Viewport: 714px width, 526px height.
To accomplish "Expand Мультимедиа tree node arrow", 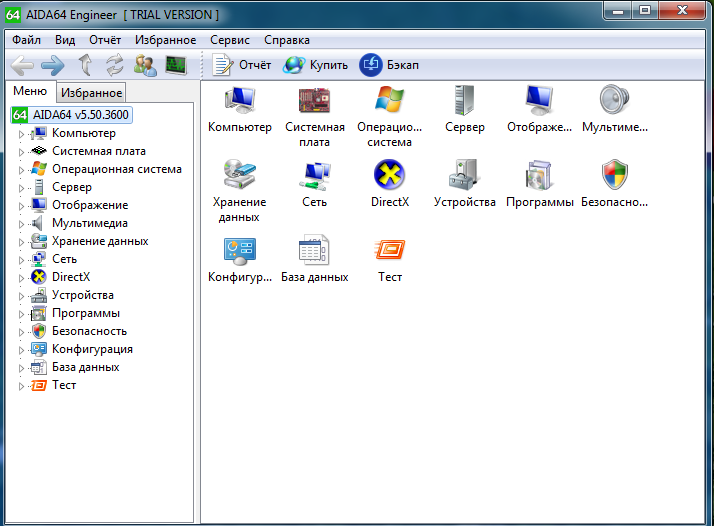I will pos(21,224).
